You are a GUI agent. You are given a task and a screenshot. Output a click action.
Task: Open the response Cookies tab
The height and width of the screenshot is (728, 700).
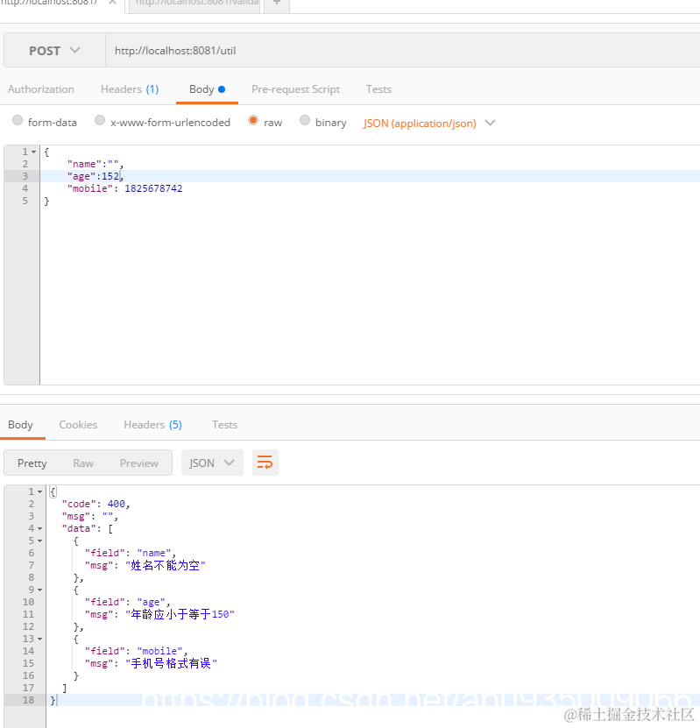coord(78,425)
